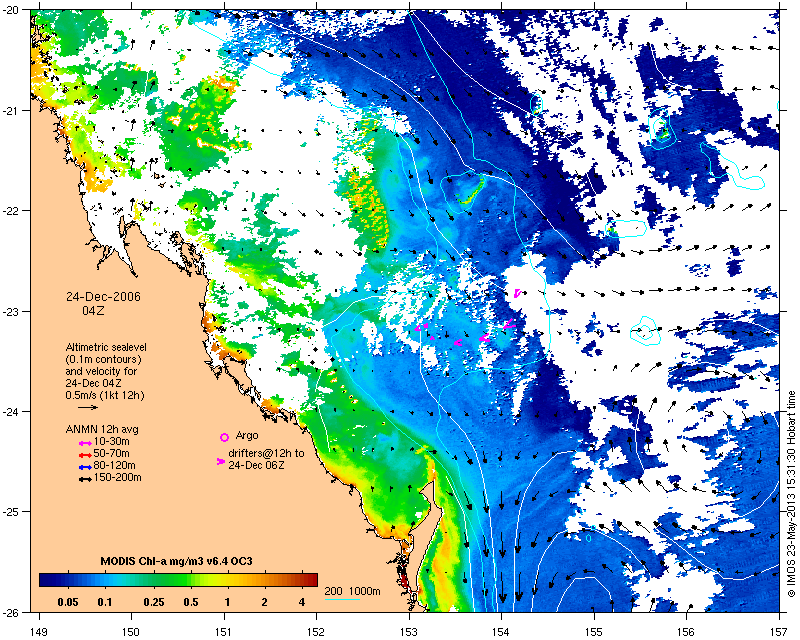Viewport: 800px width, 640px height.
Task: Click the red 50-70m legend arrow
Action: click(x=85, y=455)
